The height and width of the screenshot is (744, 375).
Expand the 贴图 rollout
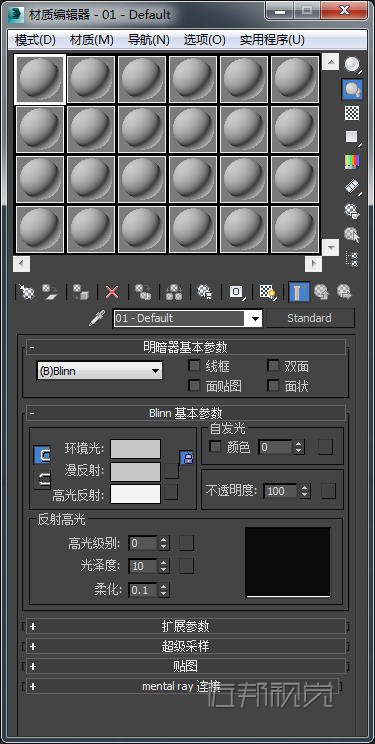[x=186, y=666]
